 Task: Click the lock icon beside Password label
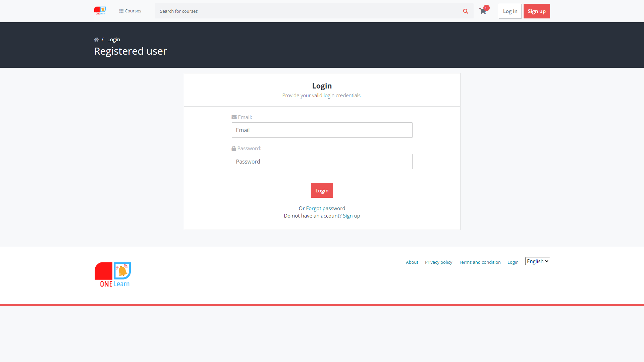[234, 148]
